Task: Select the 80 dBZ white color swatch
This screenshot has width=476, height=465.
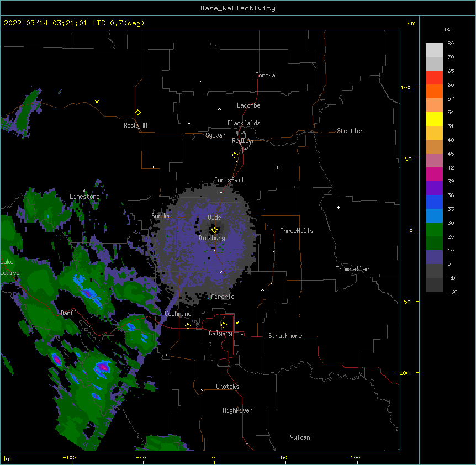Action: pyautogui.click(x=434, y=50)
